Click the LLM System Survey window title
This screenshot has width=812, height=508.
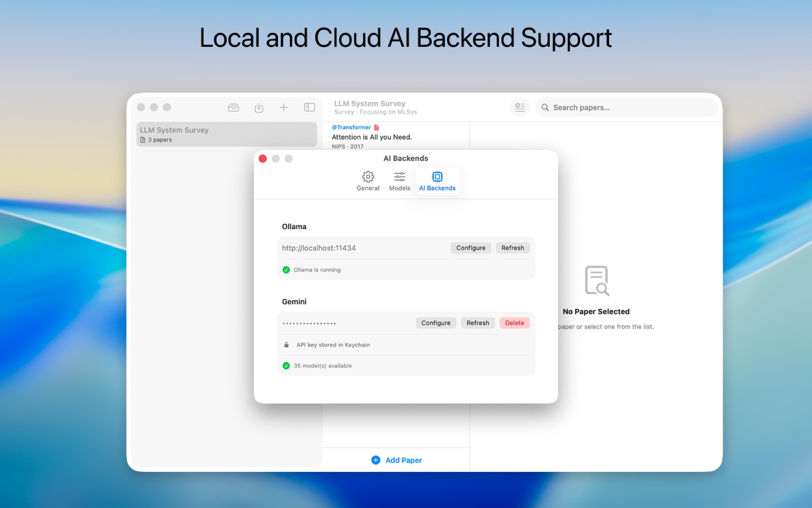370,104
